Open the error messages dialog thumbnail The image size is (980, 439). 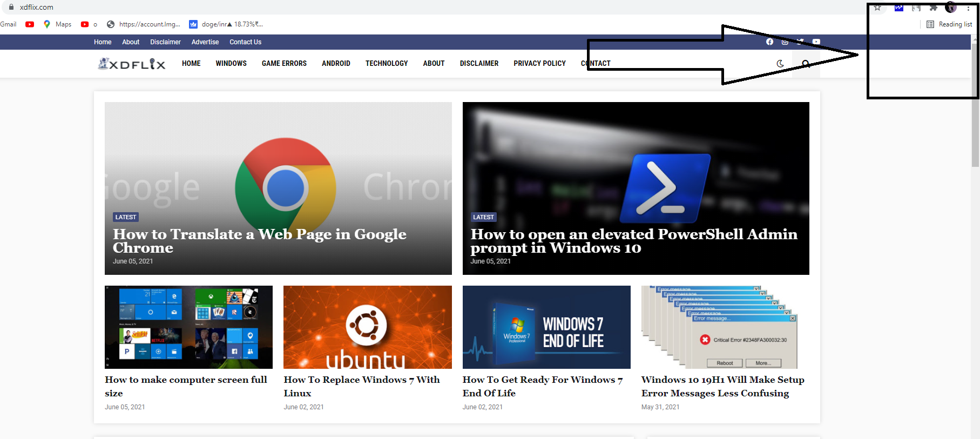click(x=719, y=327)
